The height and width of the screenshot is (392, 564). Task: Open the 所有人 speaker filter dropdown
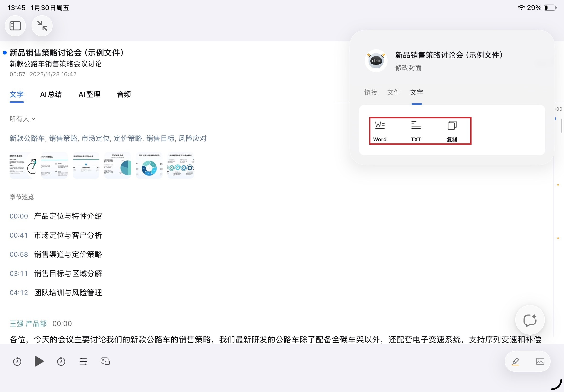(x=22, y=119)
